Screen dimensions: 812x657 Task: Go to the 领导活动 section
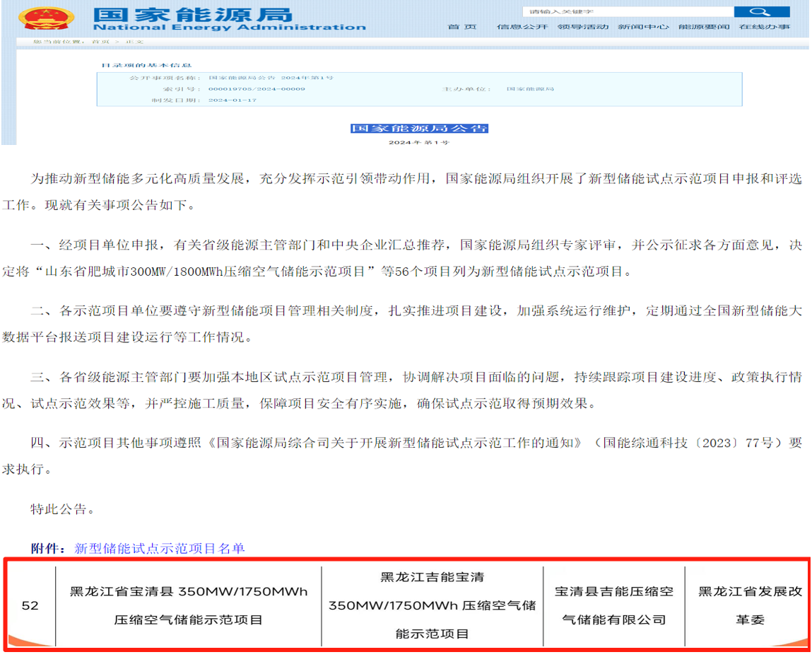tap(582, 27)
